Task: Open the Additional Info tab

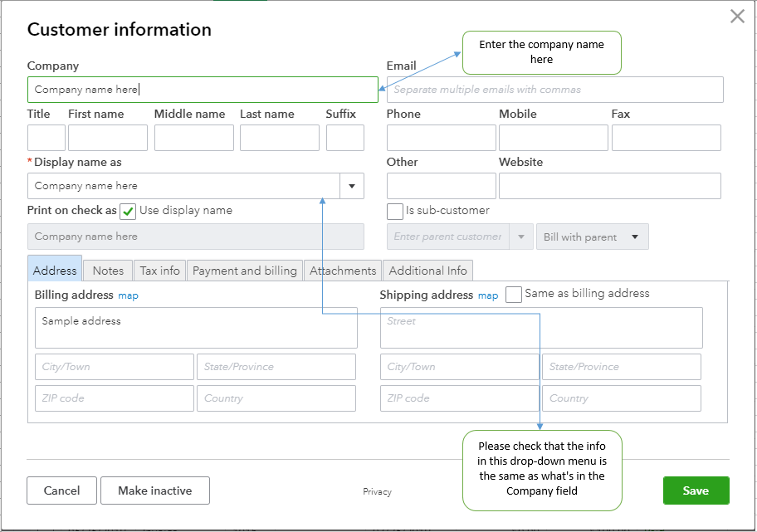Action: [427, 271]
